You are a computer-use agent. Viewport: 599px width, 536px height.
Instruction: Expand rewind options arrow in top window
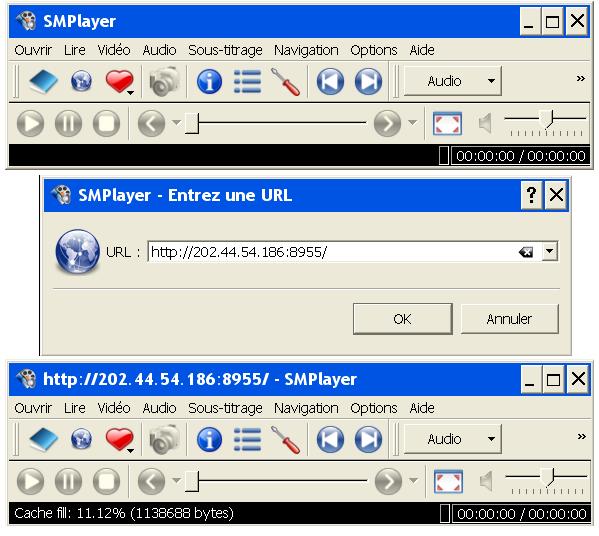coord(176,122)
